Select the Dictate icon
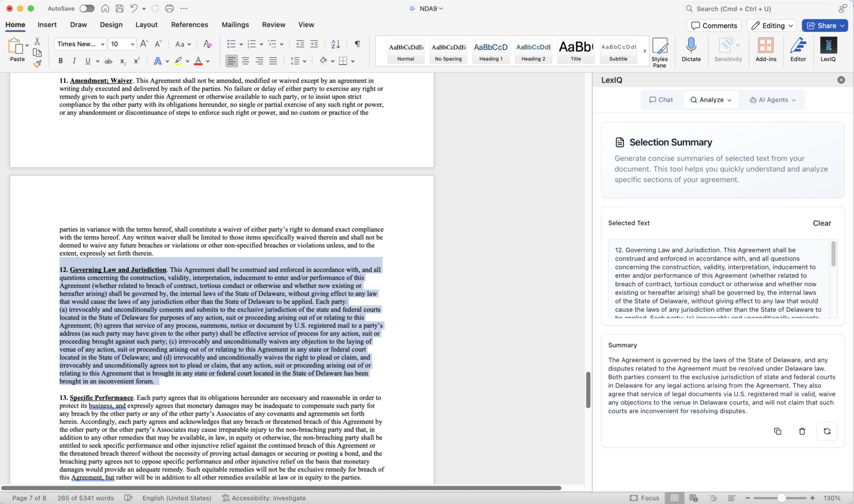The width and height of the screenshot is (854, 504). 691,50
